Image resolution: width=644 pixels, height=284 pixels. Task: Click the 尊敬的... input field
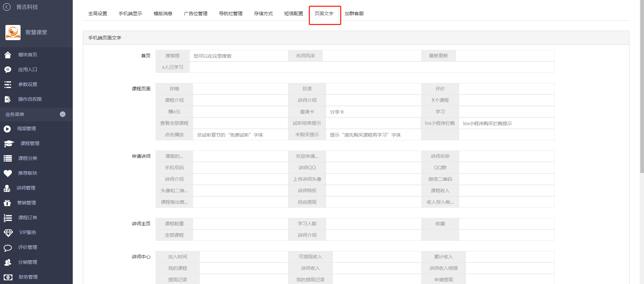(x=240, y=157)
